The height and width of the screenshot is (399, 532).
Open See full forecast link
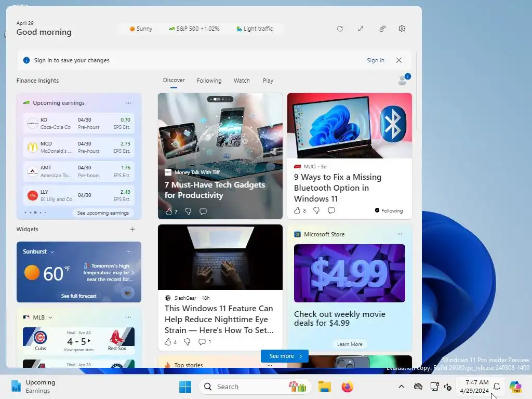point(79,296)
